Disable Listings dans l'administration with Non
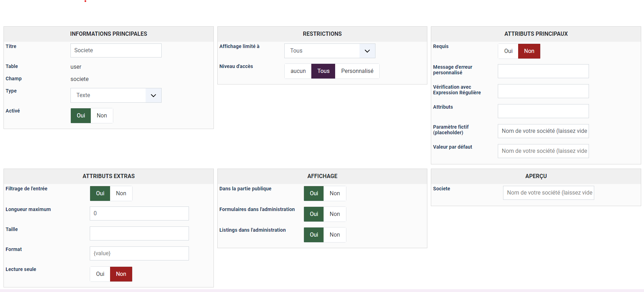644x292 pixels. [335, 235]
